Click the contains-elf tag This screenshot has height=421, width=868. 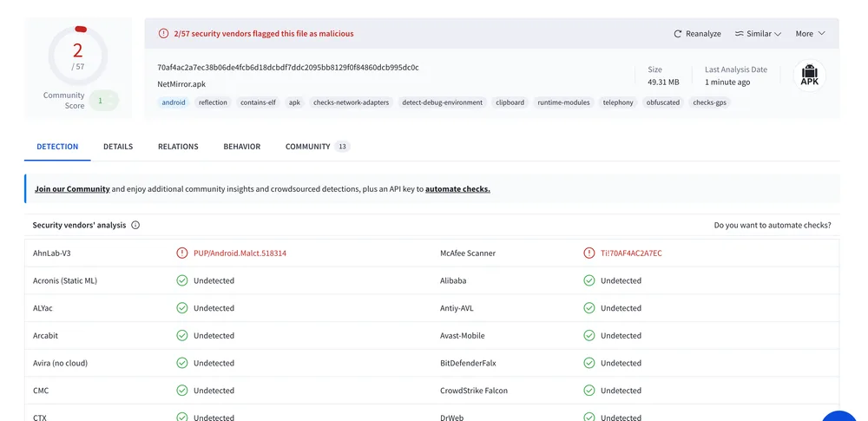point(258,102)
